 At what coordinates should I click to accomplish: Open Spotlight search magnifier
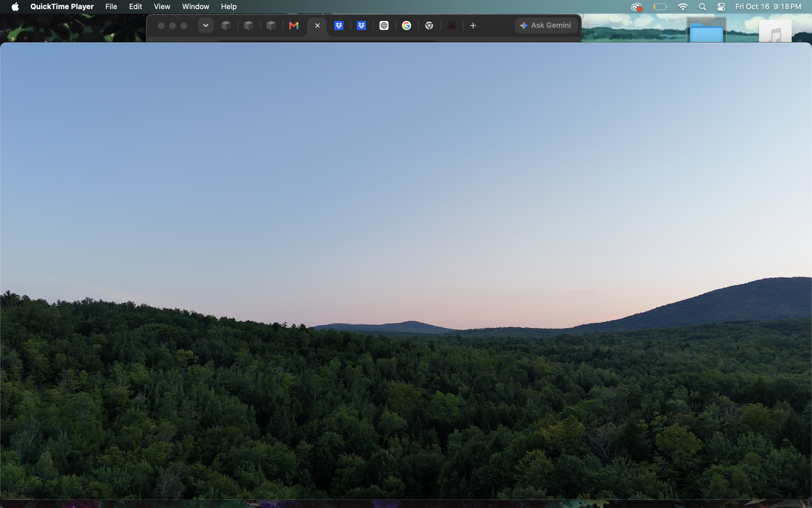(702, 7)
